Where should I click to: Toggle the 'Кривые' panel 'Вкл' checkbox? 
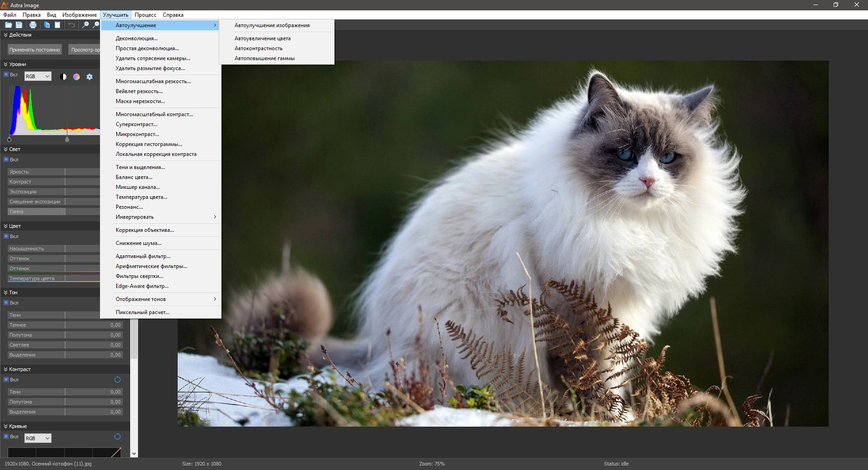pos(6,437)
